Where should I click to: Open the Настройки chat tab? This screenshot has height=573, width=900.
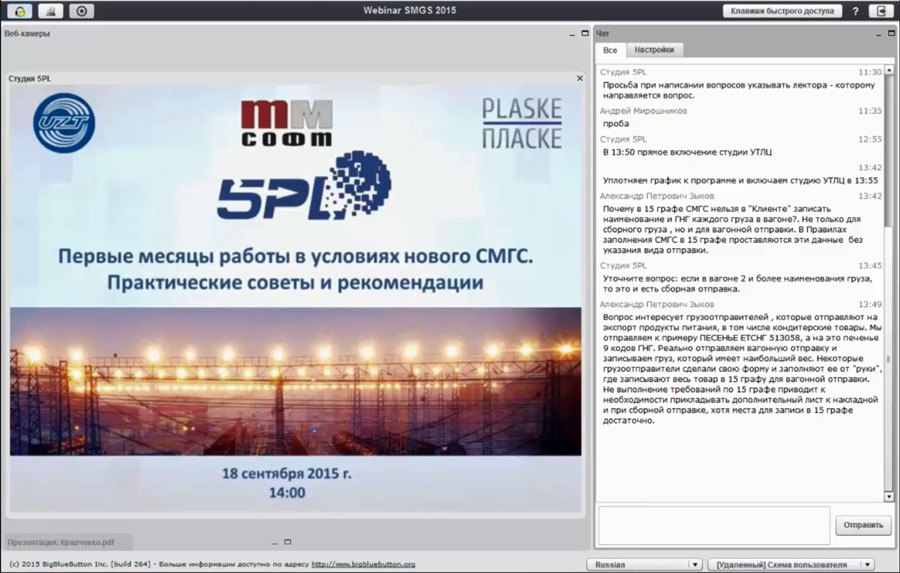tap(654, 50)
